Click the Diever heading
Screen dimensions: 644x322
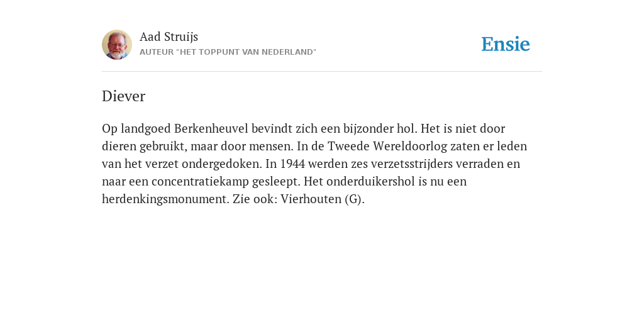point(124,96)
